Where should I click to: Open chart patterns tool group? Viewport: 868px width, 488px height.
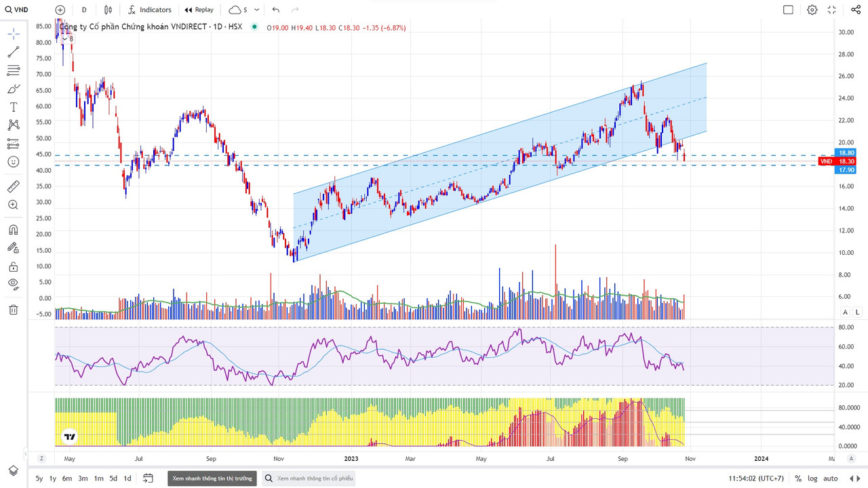(14, 125)
